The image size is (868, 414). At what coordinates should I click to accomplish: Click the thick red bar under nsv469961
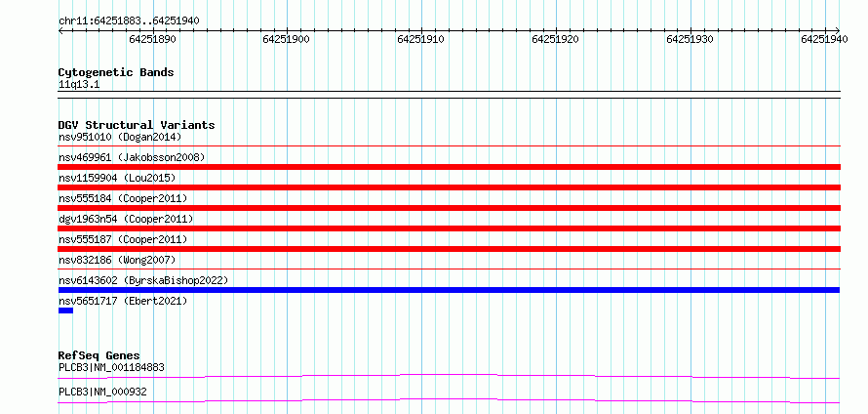point(449,167)
